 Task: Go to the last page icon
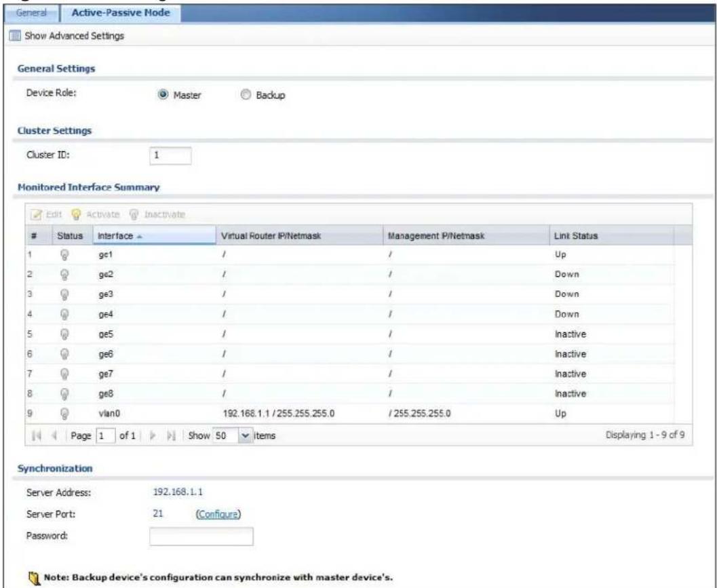pos(172,435)
